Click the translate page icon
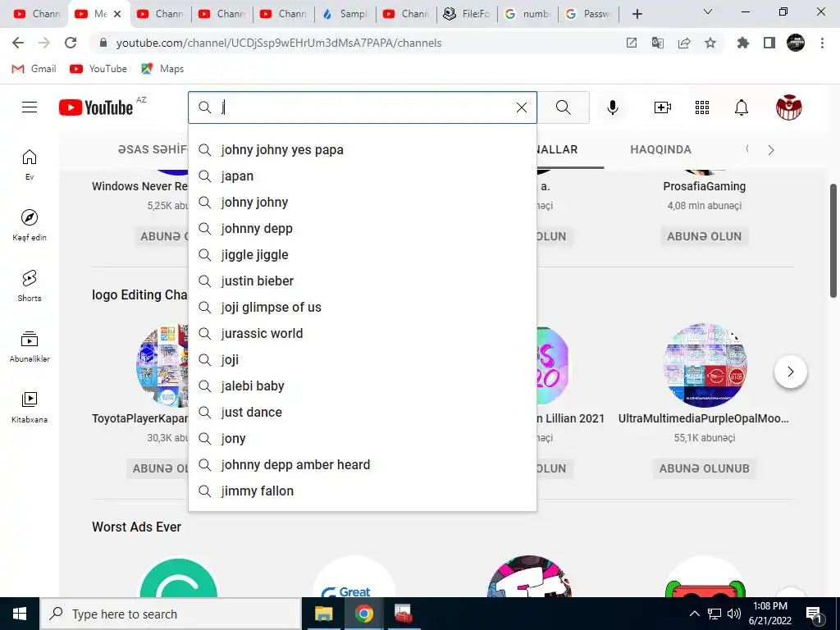840x630 pixels. coord(657,43)
